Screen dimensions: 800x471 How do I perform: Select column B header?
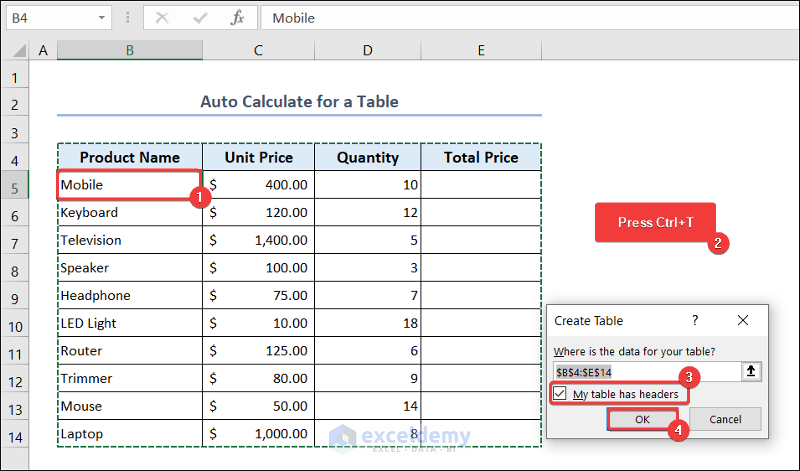point(130,50)
